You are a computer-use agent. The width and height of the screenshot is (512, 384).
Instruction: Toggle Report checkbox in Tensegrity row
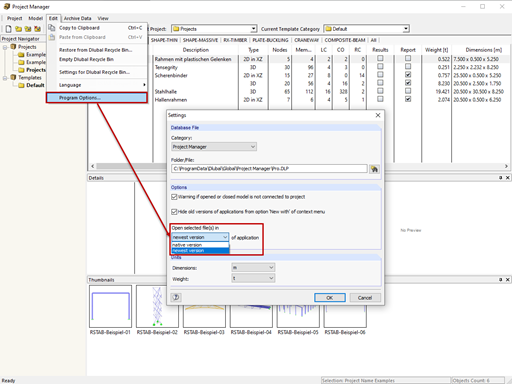click(x=408, y=67)
